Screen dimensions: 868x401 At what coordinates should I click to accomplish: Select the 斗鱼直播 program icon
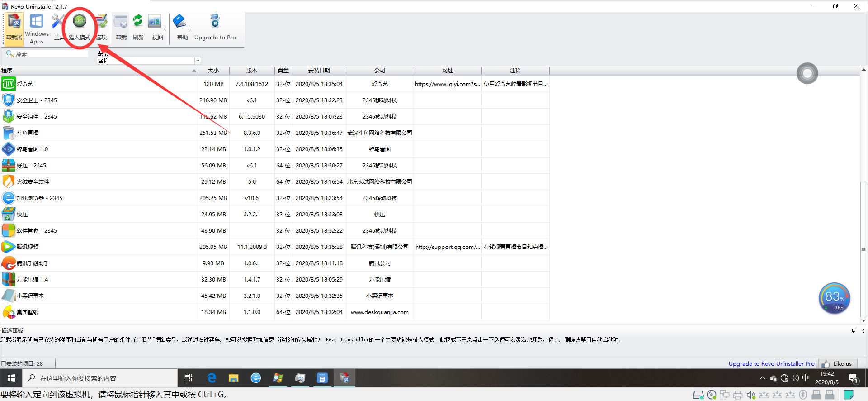tap(8, 133)
